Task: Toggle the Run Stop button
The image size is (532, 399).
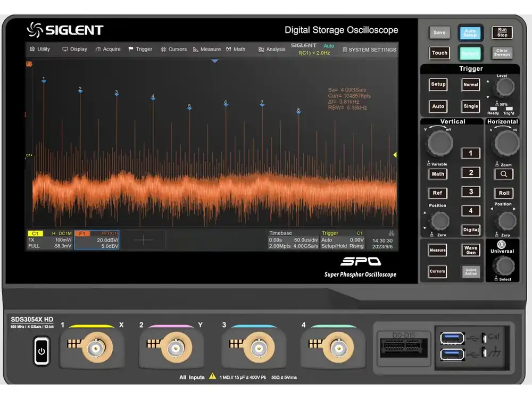Action: [x=502, y=32]
